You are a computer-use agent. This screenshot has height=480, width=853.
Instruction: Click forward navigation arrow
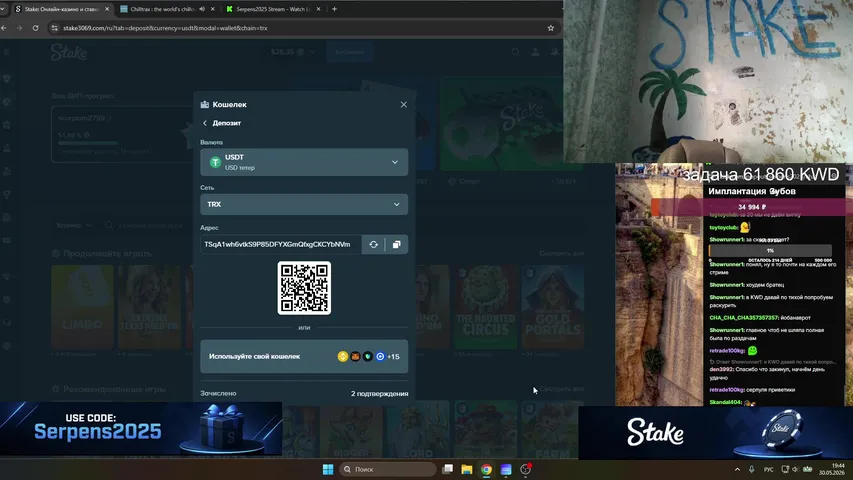pos(20,28)
